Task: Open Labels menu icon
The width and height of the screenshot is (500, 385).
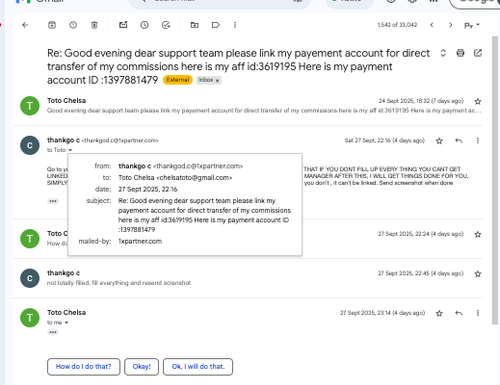Action: [x=216, y=25]
